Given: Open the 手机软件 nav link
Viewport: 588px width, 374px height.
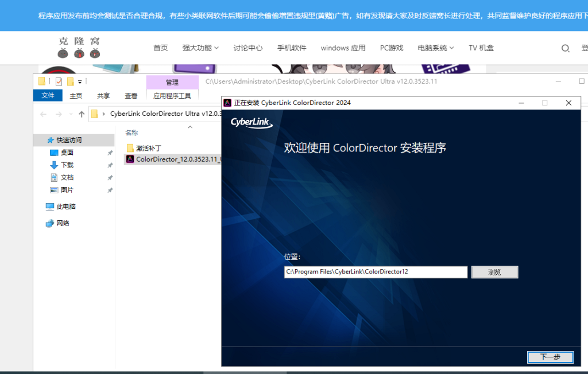Looking at the screenshot, I should (x=292, y=48).
